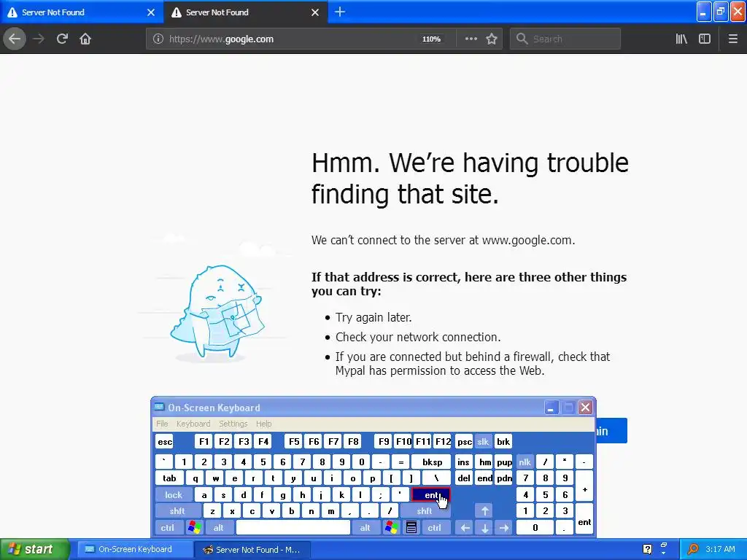This screenshot has width=747, height=560.
Task: Reload the page with the refresh icon
Action: click(62, 39)
